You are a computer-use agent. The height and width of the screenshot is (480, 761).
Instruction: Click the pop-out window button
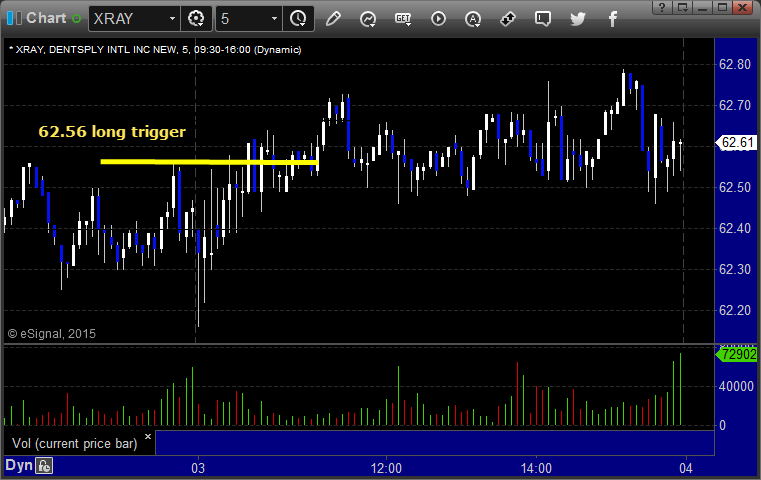pyautogui.click(x=683, y=7)
